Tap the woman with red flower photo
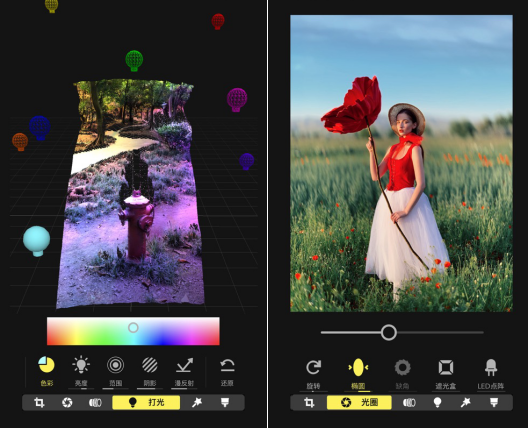This screenshot has height=431, width=528. tap(401, 163)
